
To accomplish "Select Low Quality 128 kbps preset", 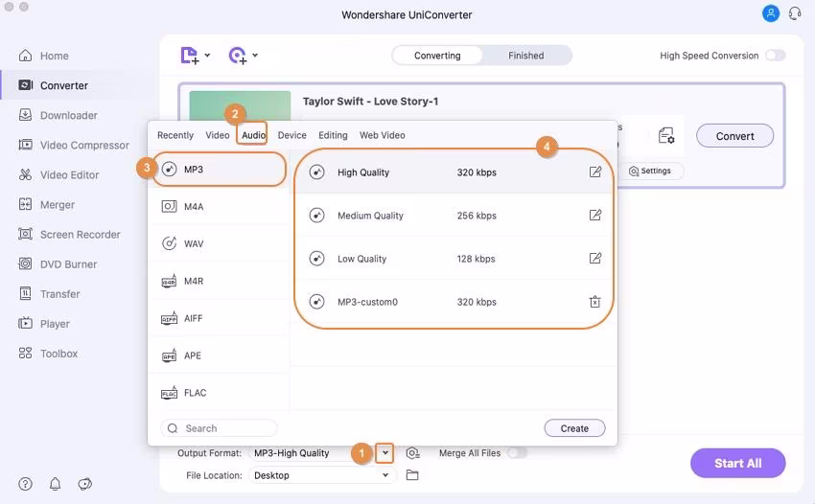I will (x=454, y=259).
